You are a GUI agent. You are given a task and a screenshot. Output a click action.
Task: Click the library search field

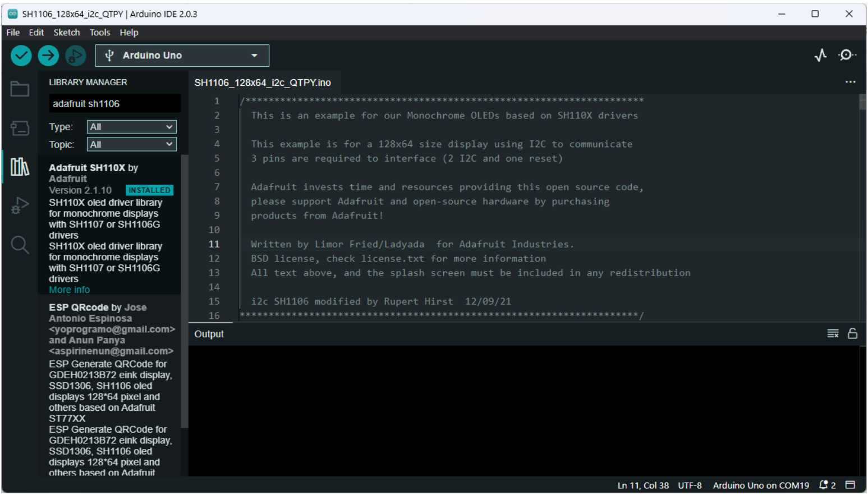tap(114, 104)
